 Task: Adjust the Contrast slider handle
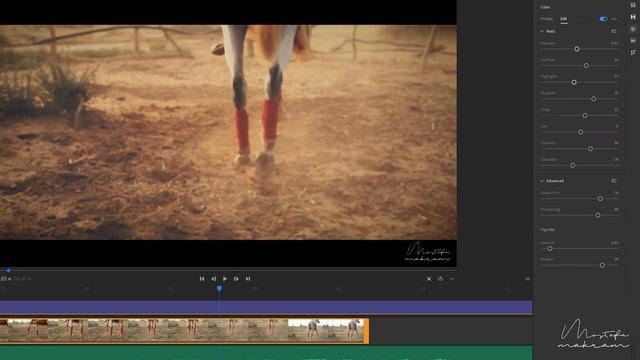586,66
